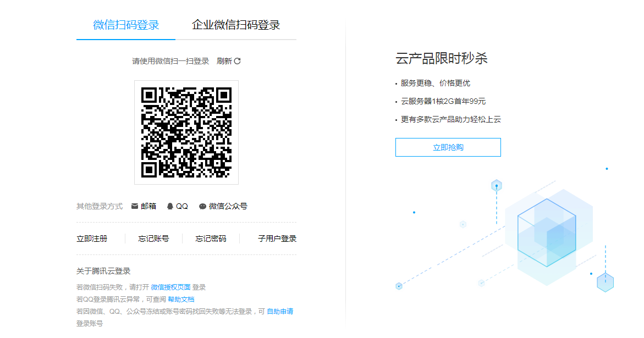Click the 立即抢购 button

tap(448, 147)
